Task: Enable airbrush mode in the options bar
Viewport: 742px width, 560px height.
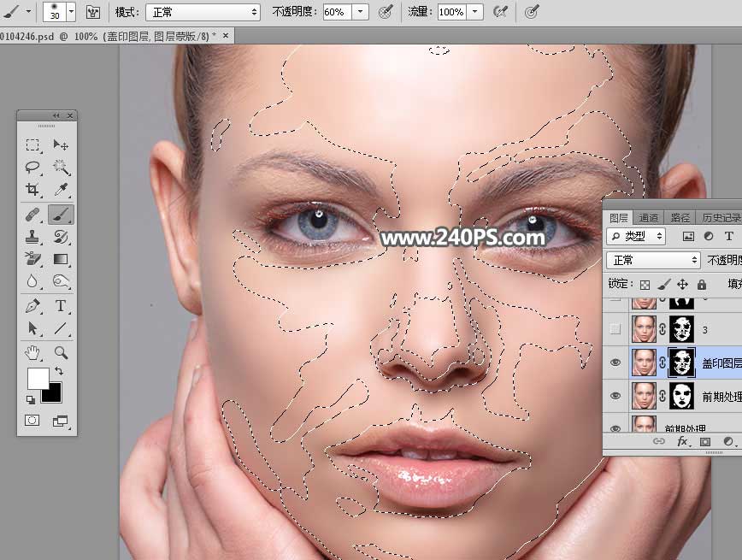Action: pyautogui.click(x=502, y=13)
